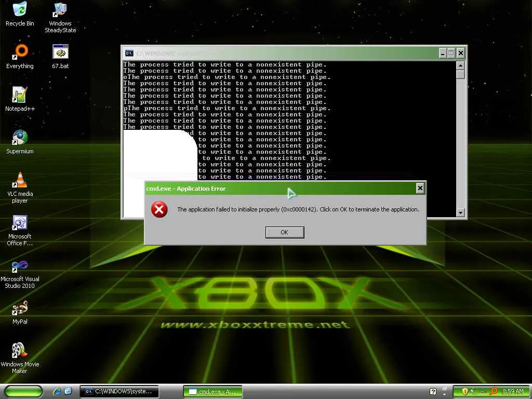The image size is (532, 399).
Task: Click the green Start button
Action: 24,392
